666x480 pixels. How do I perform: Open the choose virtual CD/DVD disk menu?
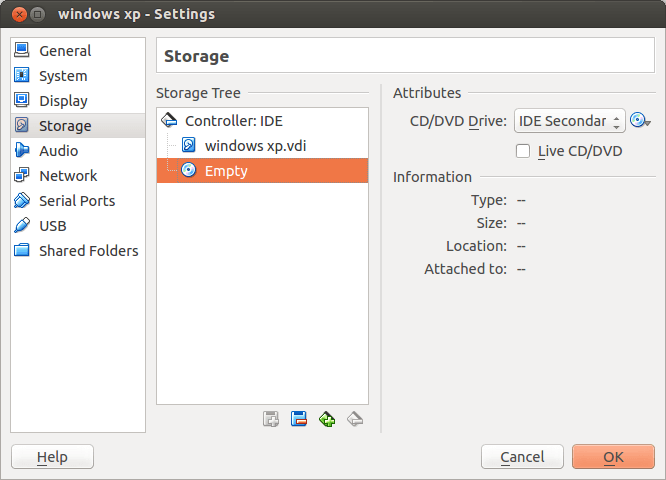pos(640,121)
